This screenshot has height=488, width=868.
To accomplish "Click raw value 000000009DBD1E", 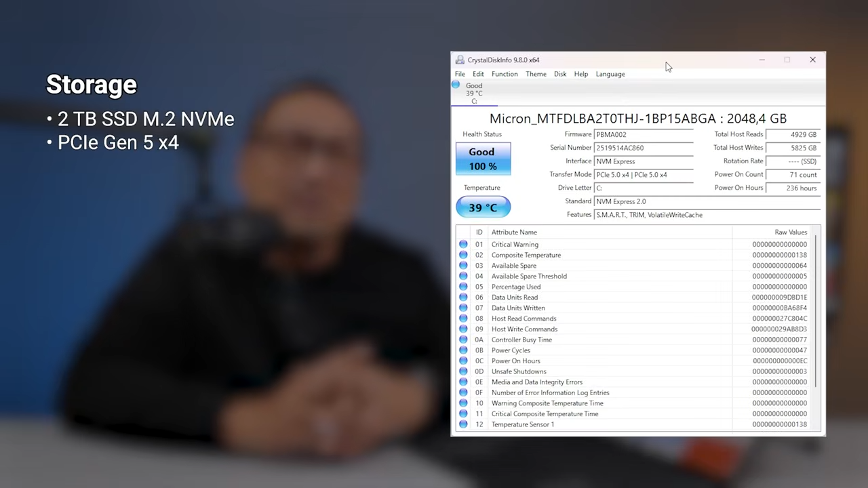I will (x=779, y=298).
